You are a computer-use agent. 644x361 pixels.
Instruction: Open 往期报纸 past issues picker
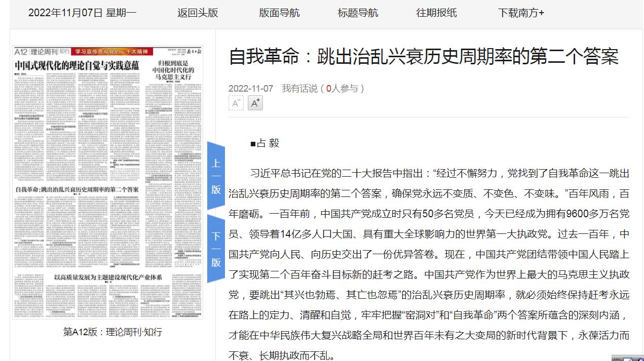436,13
